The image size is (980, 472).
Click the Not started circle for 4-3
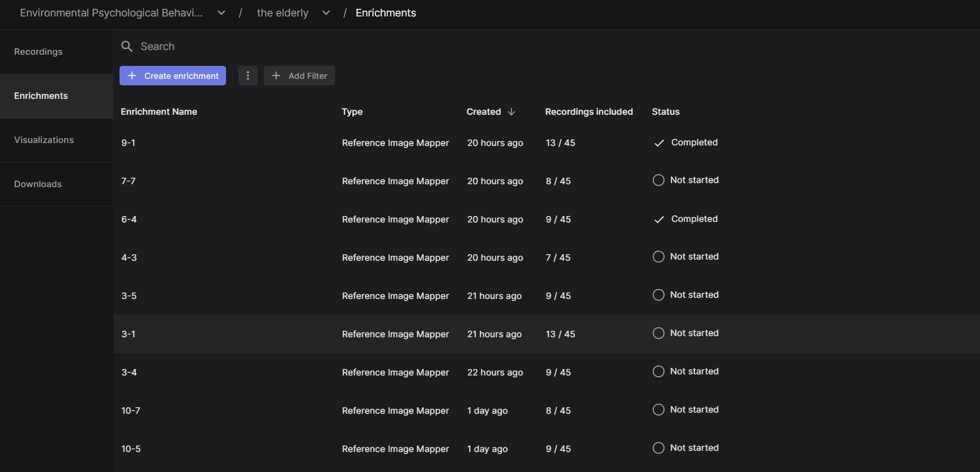pos(659,257)
